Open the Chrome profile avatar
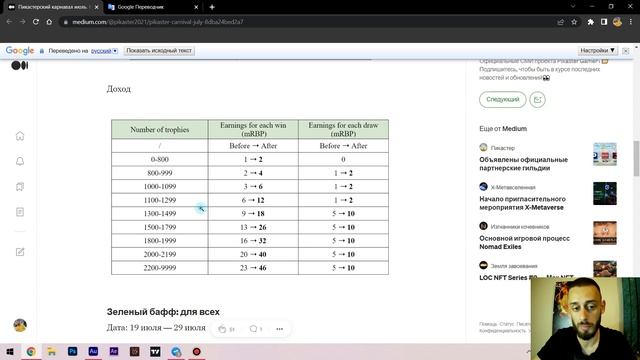Image resolution: width=640 pixels, height=360 pixels. (617, 22)
